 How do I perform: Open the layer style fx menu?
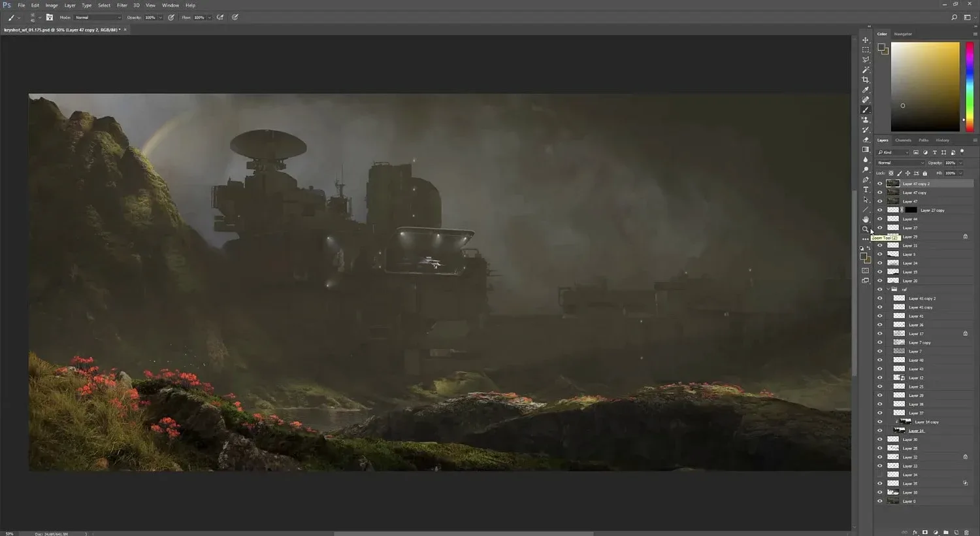click(915, 533)
